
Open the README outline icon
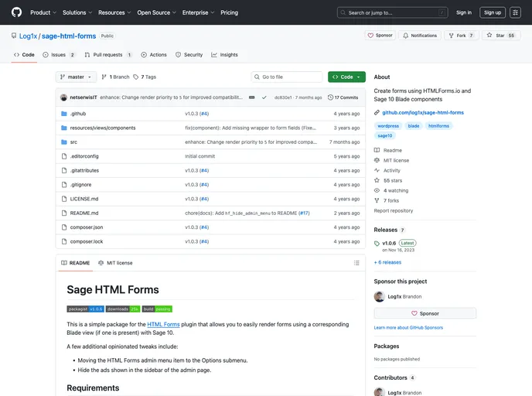(356, 263)
